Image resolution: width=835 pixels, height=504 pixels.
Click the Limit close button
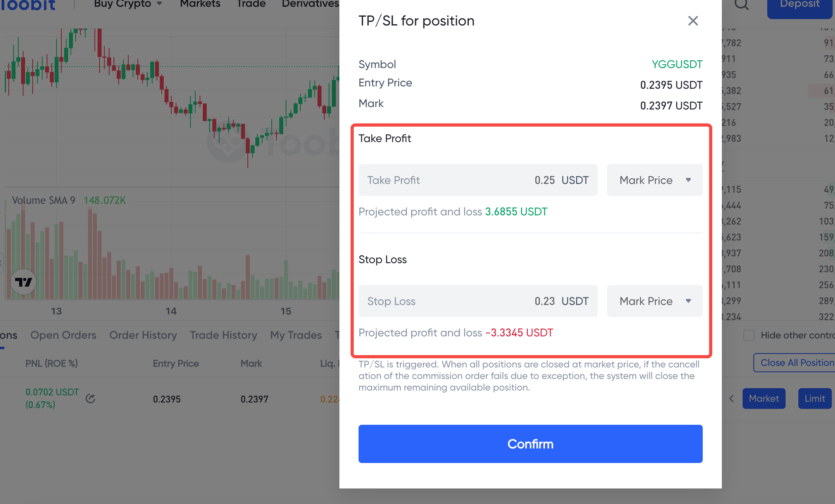815,399
